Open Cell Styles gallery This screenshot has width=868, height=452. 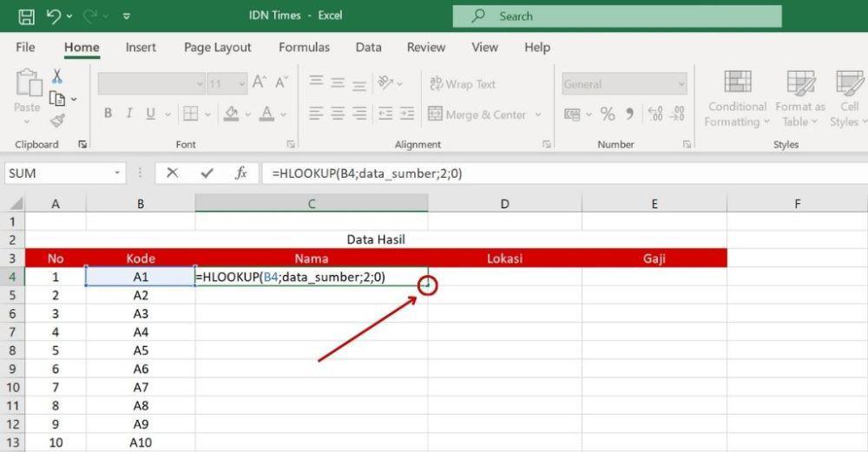click(x=849, y=99)
